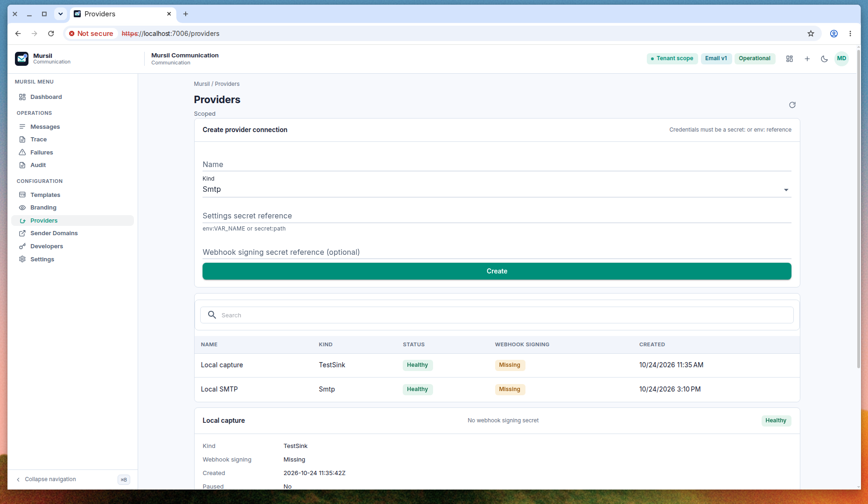Viewport: 868px width, 504px height.
Task: Select Providers in sidebar menu
Action: (x=72, y=221)
